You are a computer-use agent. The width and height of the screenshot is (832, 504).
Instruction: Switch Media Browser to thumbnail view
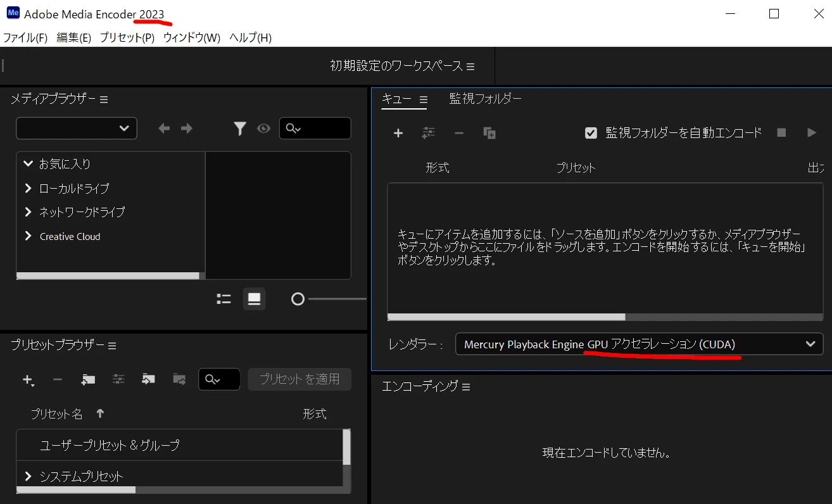coord(254,299)
